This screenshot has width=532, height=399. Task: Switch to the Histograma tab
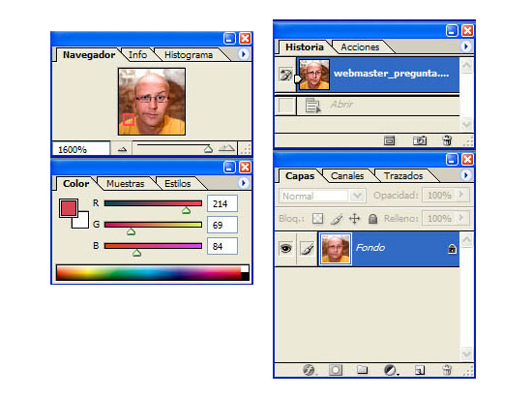(x=189, y=55)
